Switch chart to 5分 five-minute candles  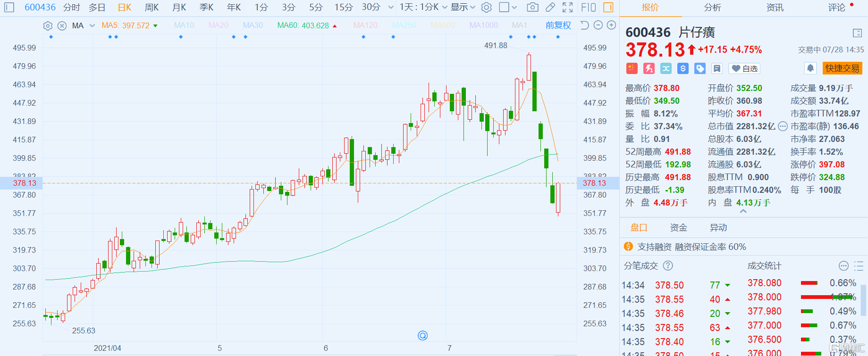pyautogui.click(x=316, y=8)
